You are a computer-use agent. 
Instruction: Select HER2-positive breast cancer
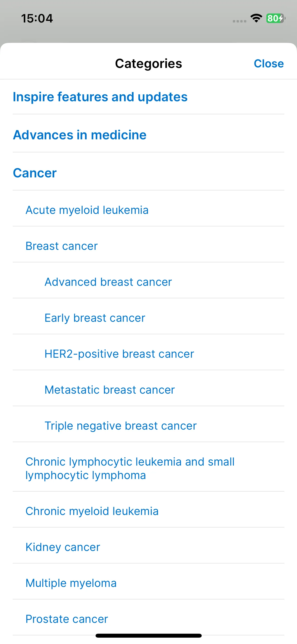(148, 354)
